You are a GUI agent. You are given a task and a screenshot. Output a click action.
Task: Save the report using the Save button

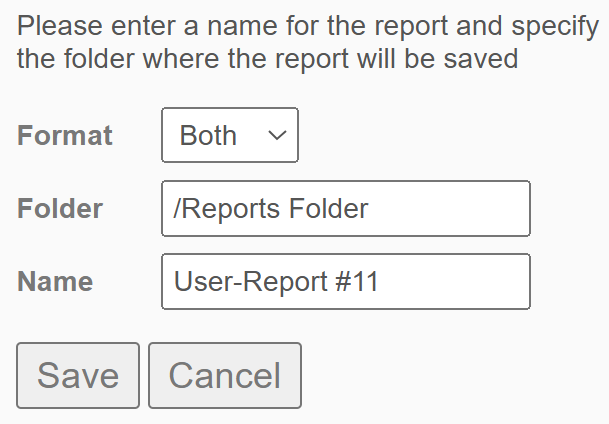[78, 375]
